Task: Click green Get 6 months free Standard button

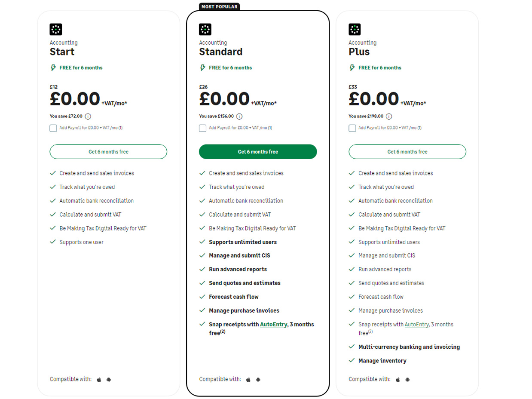Action: [258, 152]
